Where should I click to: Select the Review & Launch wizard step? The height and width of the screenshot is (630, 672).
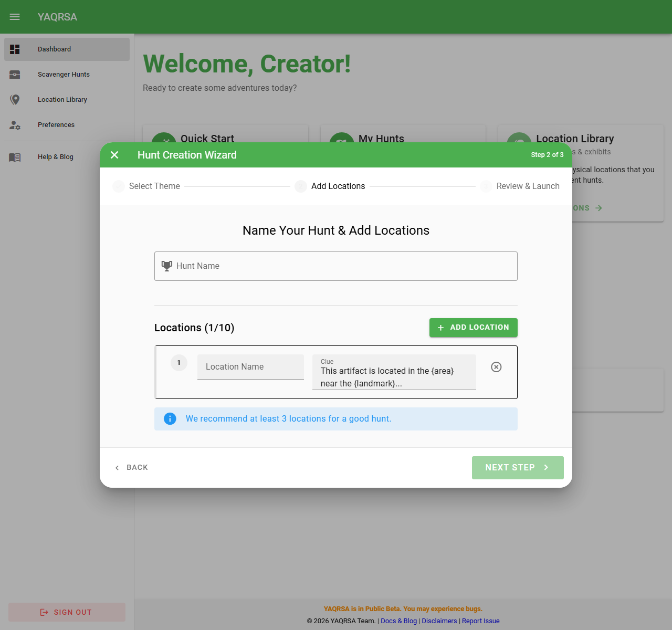pyautogui.click(x=520, y=186)
